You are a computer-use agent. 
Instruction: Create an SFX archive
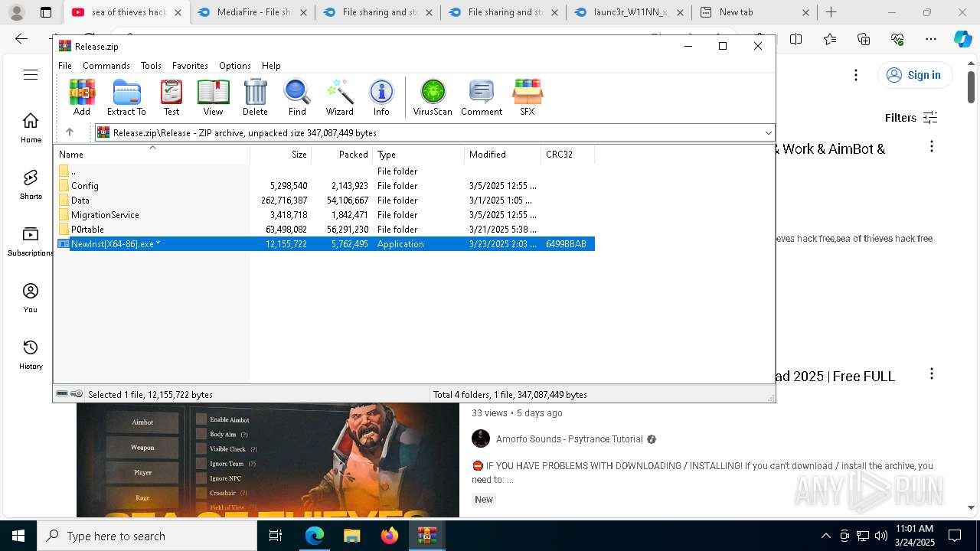[x=528, y=97]
